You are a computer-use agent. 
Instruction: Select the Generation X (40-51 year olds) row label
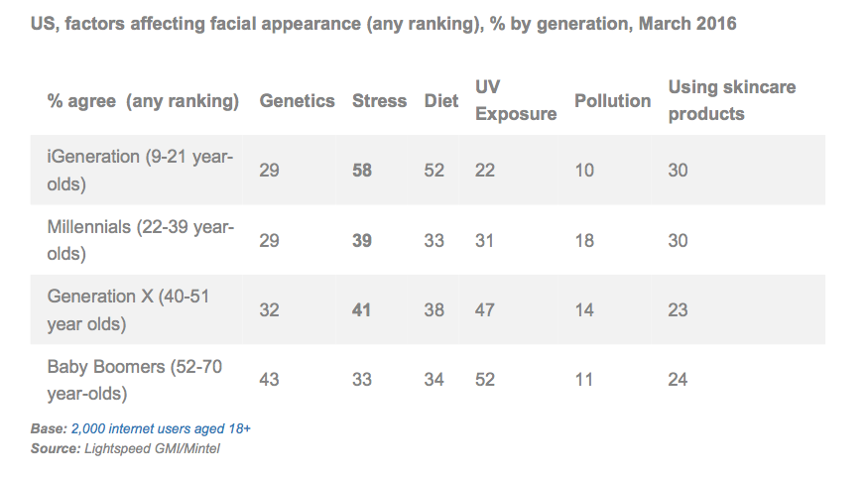(128, 309)
